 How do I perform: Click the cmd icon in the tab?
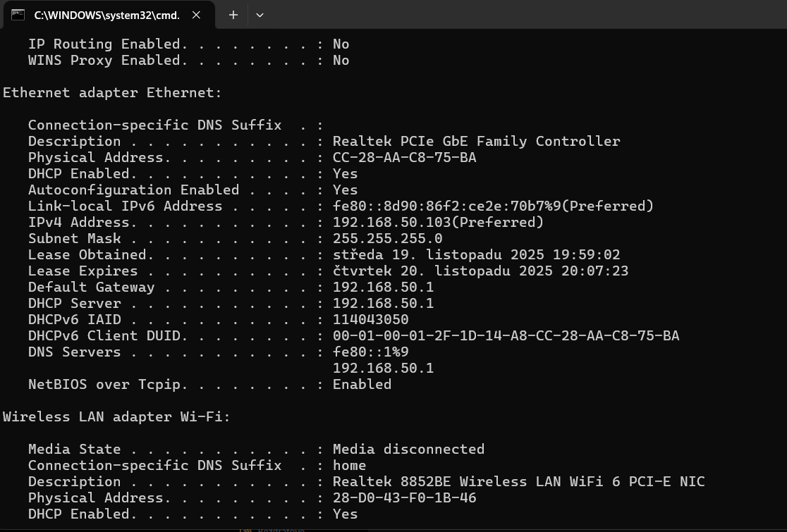(18, 15)
